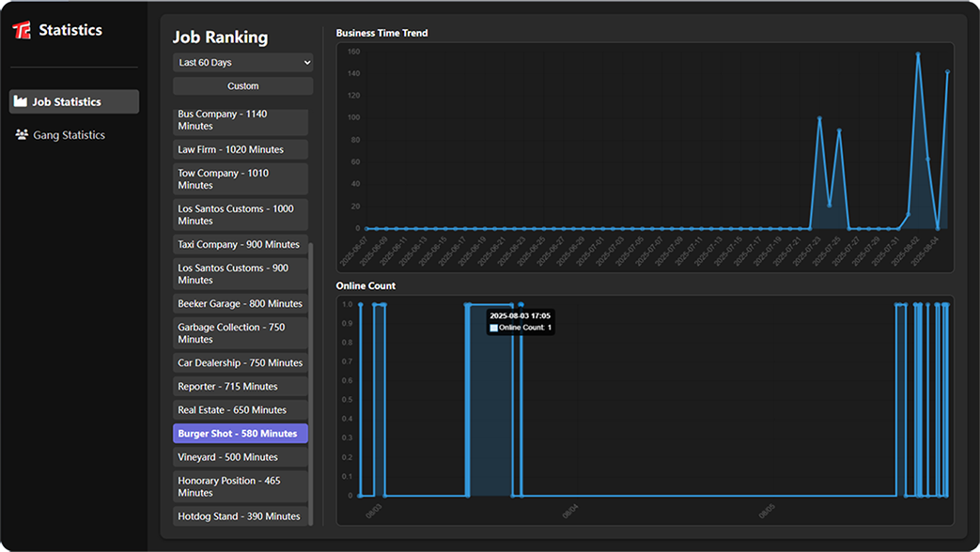Open the Job Statistics sidebar item
This screenshot has width=980, height=552.
tap(73, 101)
